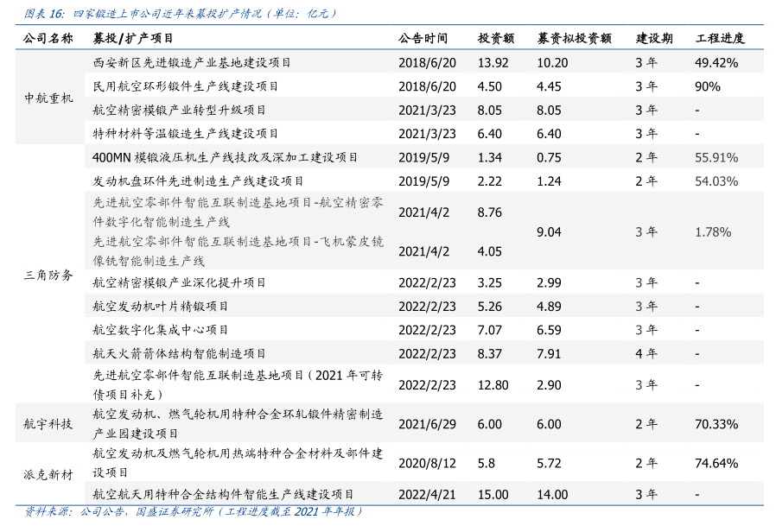Viewport: 776px width, 532px height.
Task: Select the 派克新材 company cell
Action: pyautogui.click(x=48, y=474)
